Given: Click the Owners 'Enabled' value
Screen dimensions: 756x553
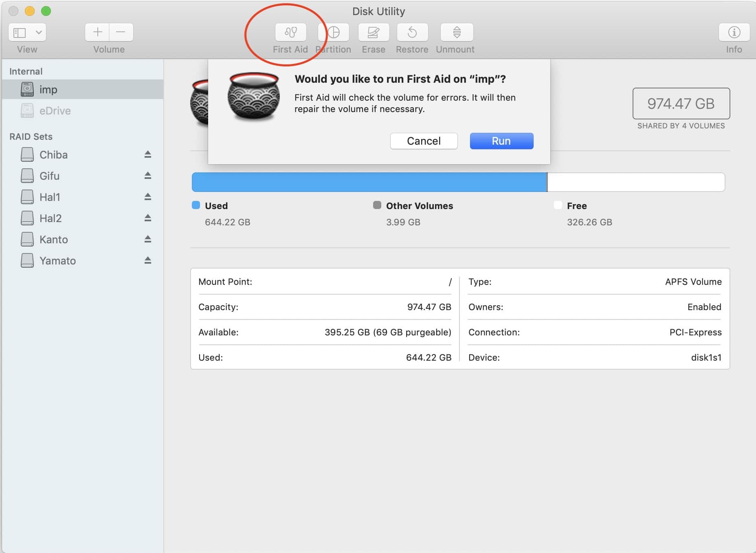Looking at the screenshot, I should (704, 307).
